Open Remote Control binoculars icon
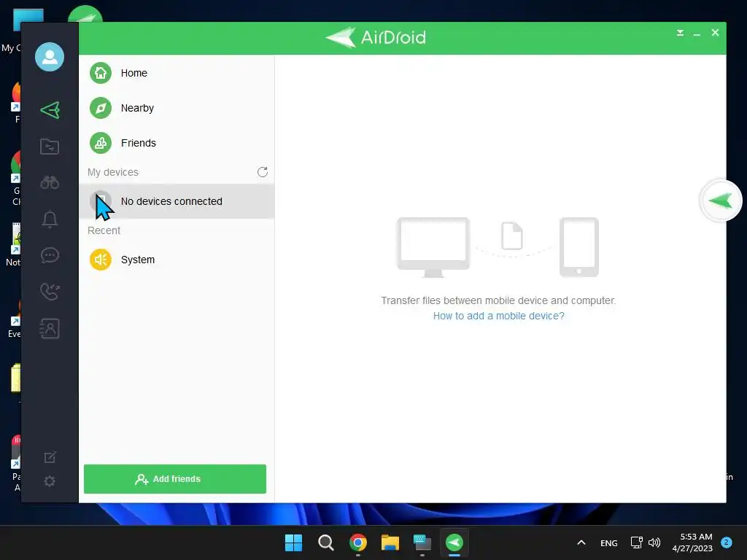The height and width of the screenshot is (560, 747). pyautogui.click(x=50, y=182)
